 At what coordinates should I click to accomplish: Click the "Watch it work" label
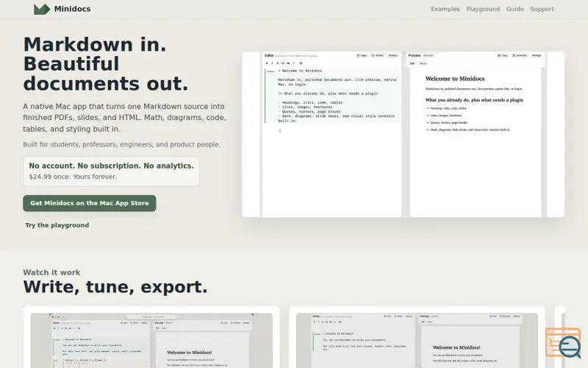tap(51, 272)
